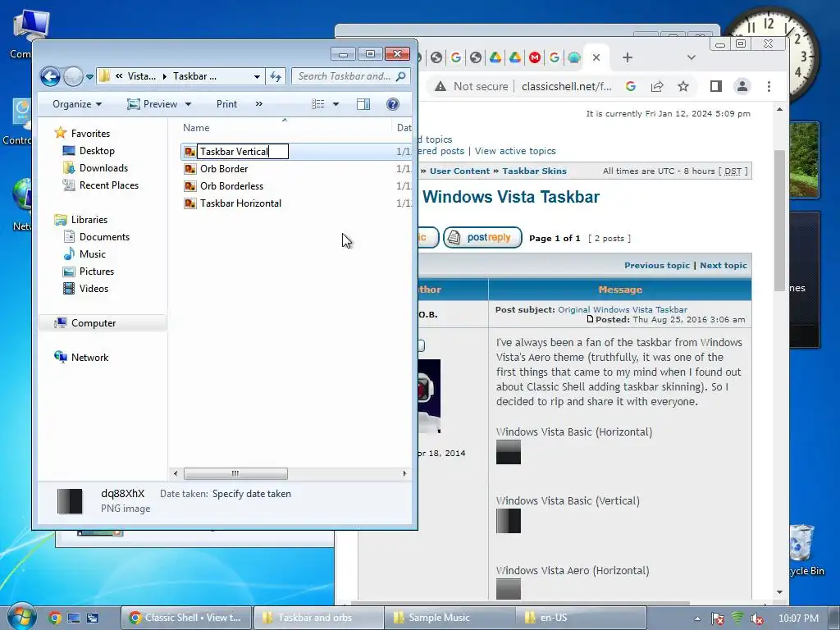The image size is (840, 630).
Task: Click the Preview toolbar button
Action: (152, 104)
